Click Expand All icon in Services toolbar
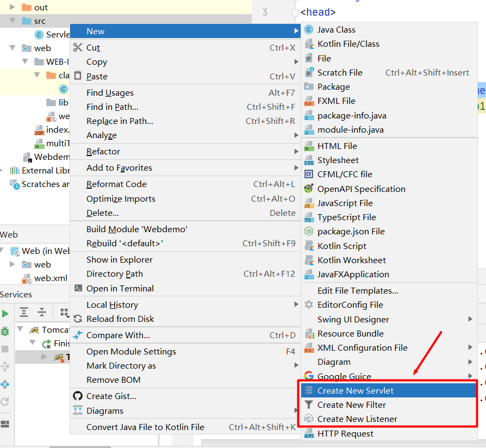 click(24, 312)
